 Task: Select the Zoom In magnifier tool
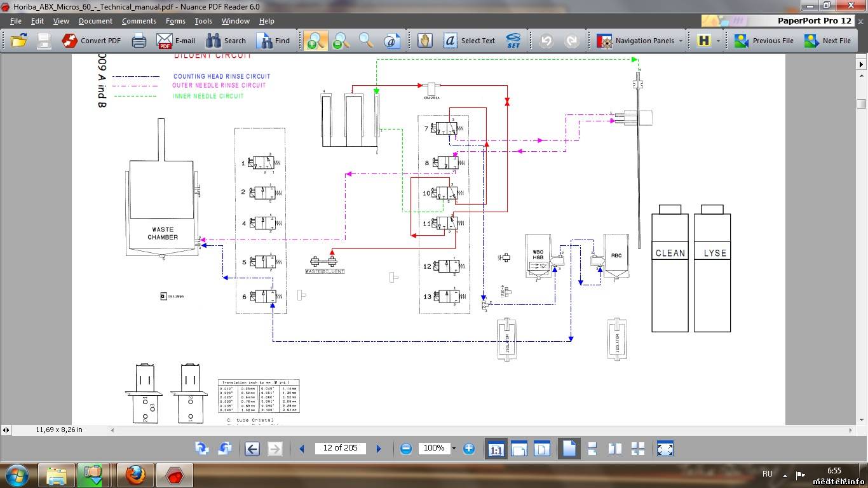tap(315, 41)
